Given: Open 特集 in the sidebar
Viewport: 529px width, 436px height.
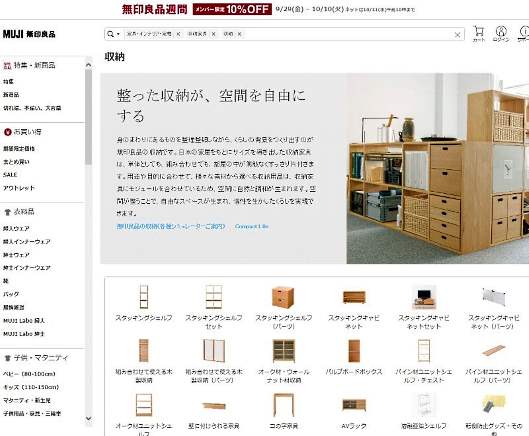Looking at the screenshot, I should coord(8,81).
